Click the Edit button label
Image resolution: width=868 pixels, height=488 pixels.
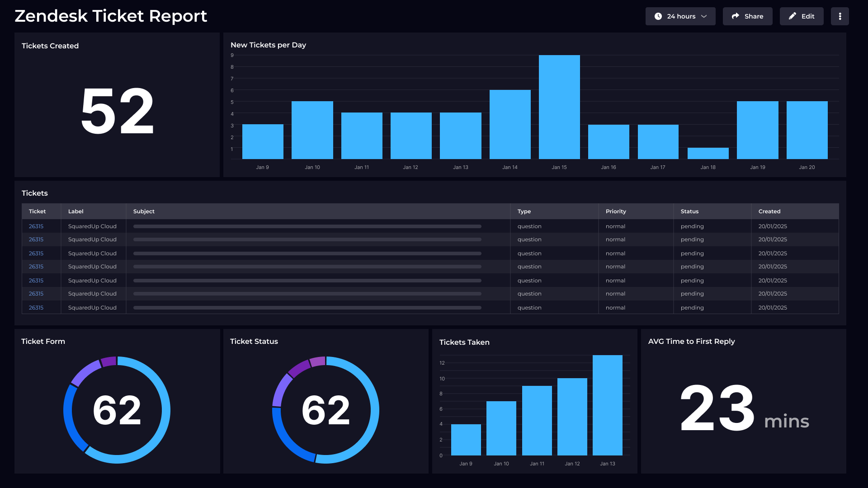coord(807,16)
